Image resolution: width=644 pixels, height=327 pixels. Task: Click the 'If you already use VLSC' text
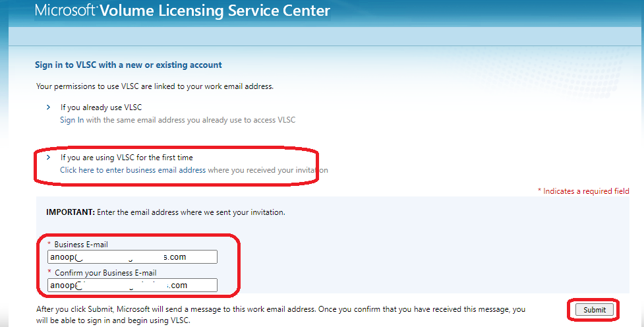point(101,107)
